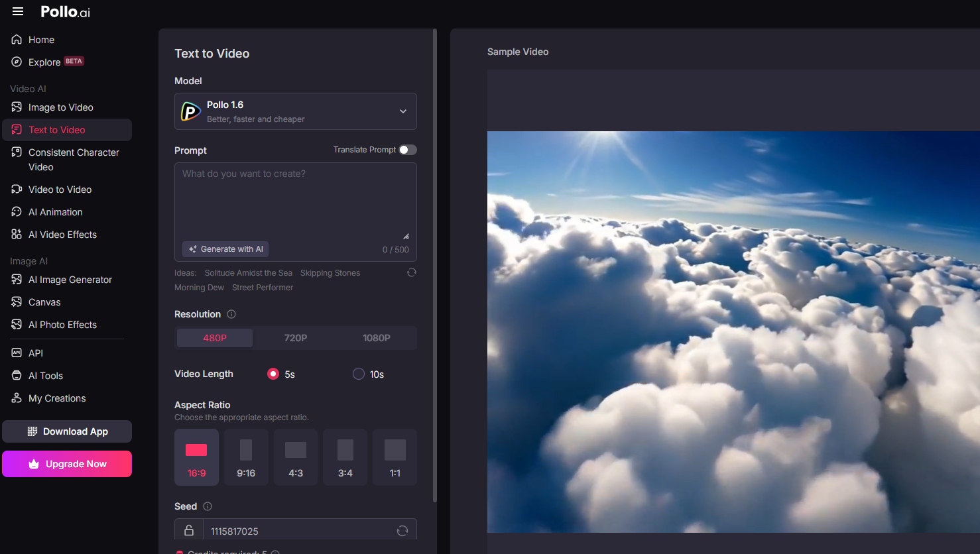
Task: Click the Upgrade Now button
Action: pos(67,464)
